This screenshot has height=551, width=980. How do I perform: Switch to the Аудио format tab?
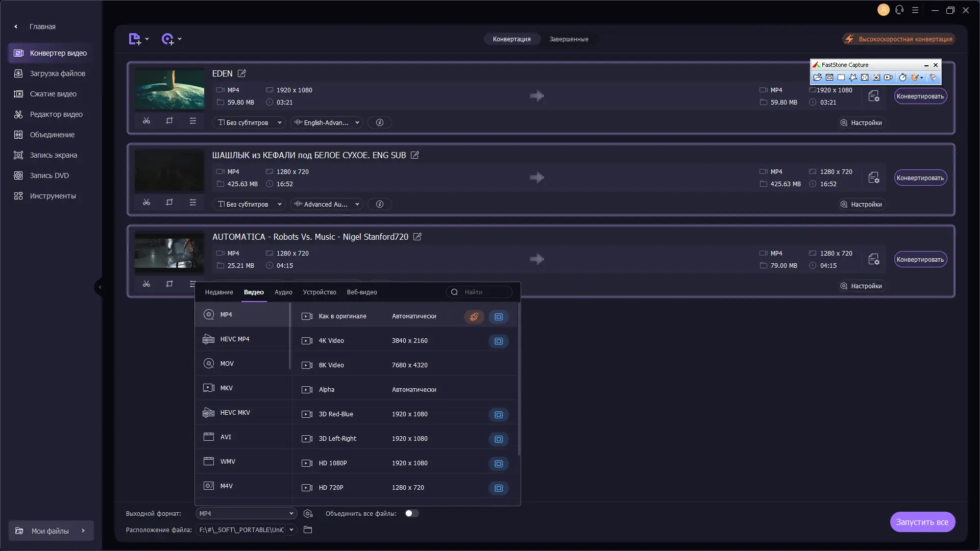283,292
